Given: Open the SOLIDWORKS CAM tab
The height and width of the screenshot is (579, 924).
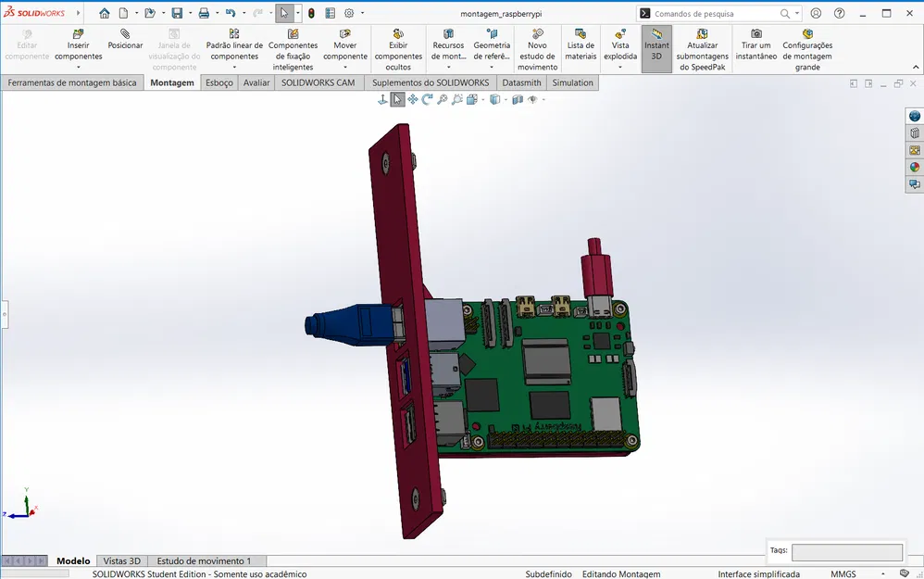Looking at the screenshot, I should 318,82.
